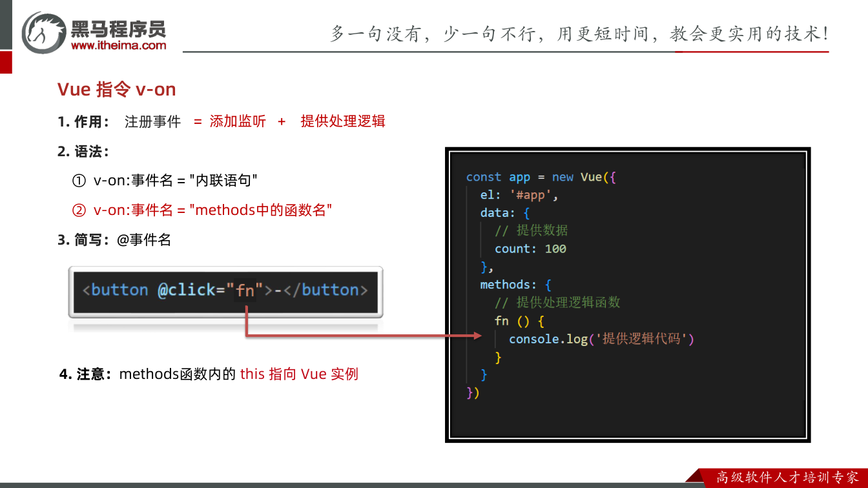This screenshot has width=868, height=488.
Task: Select the code line "count: 100"
Action: 530,249
